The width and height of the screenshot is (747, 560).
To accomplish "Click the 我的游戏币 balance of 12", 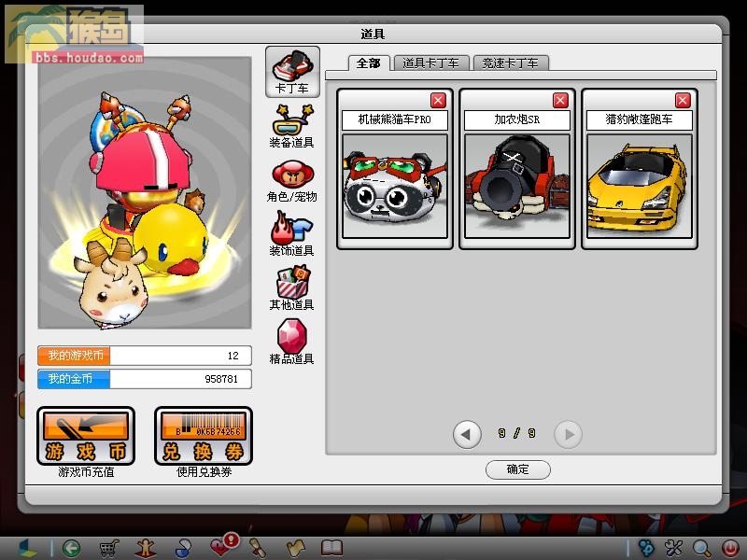I will tap(145, 356).
